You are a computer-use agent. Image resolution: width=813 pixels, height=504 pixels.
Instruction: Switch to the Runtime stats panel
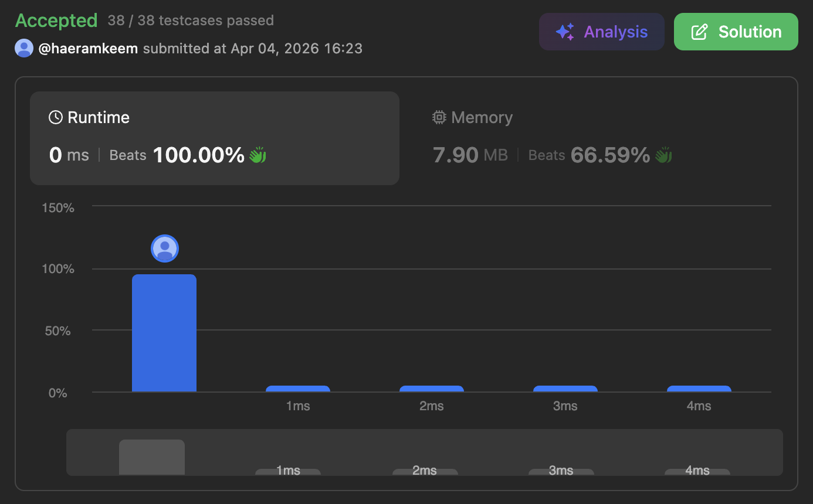click(x=215, y=138)
